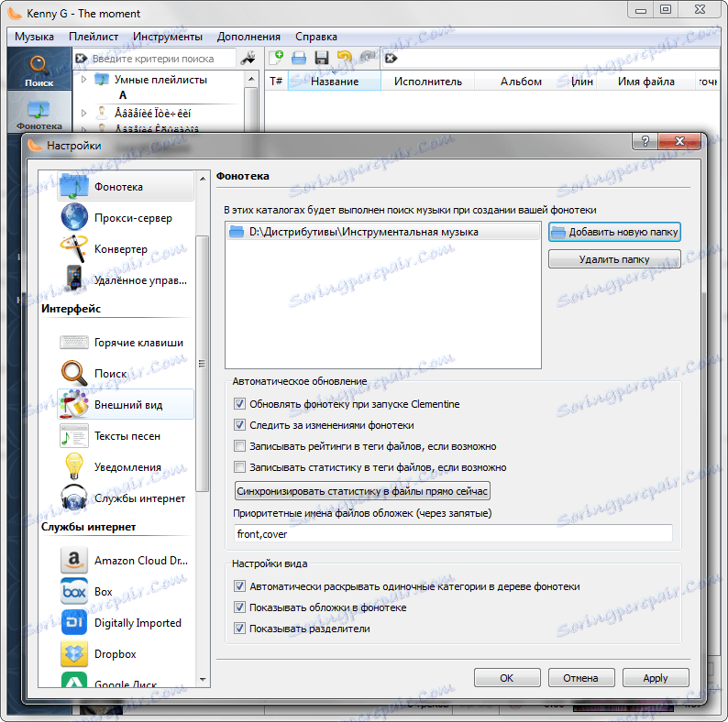This screenshot has height=722, width=728.
Task: Sort by Имя файла column header
Action: click(x=645, y=82)
